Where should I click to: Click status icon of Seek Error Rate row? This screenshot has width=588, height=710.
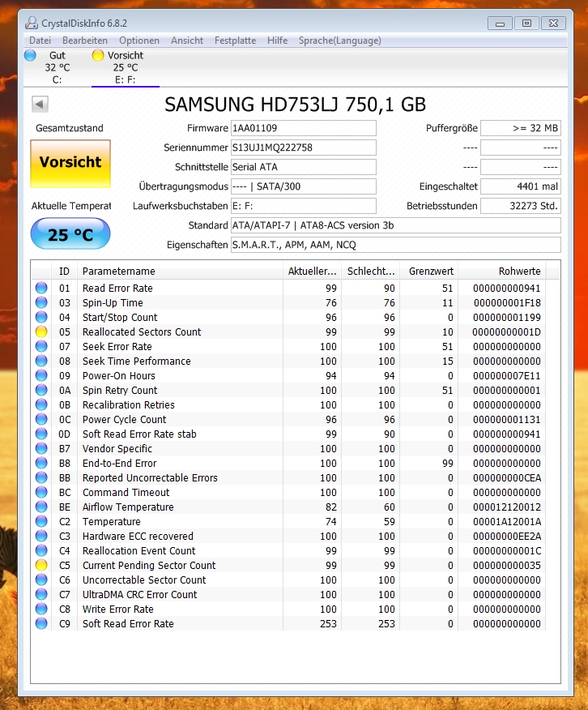tap(41, 346)
